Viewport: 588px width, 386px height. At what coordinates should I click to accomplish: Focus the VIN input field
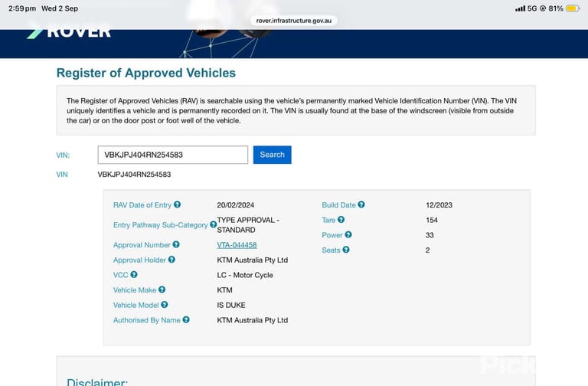pyautogui.click(x=173, y=155)
